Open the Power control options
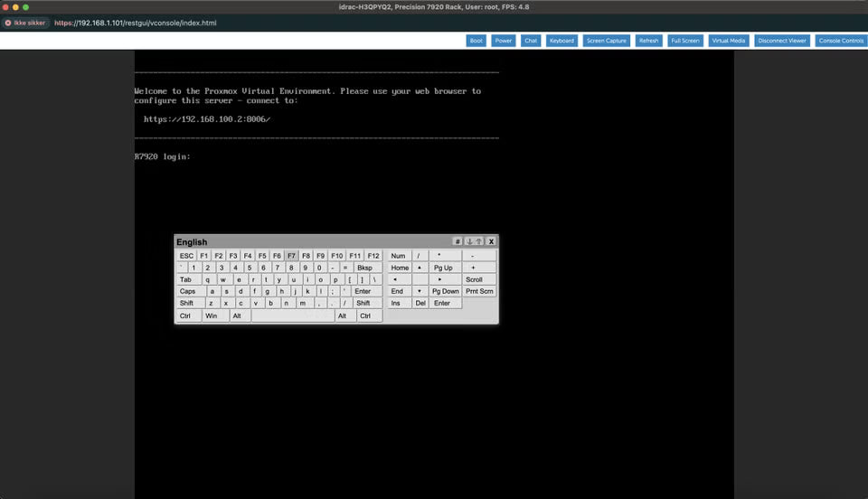This screenshot has width=868, height=499. pyautogui.click(x=504, y=41)
